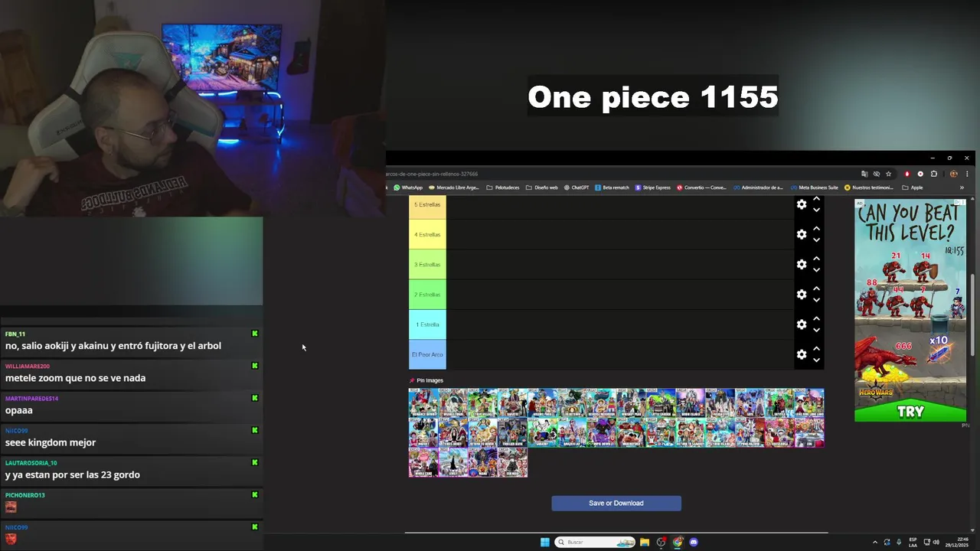
Task: Select the Little Garden arc thumbnail
Action: 661,403
